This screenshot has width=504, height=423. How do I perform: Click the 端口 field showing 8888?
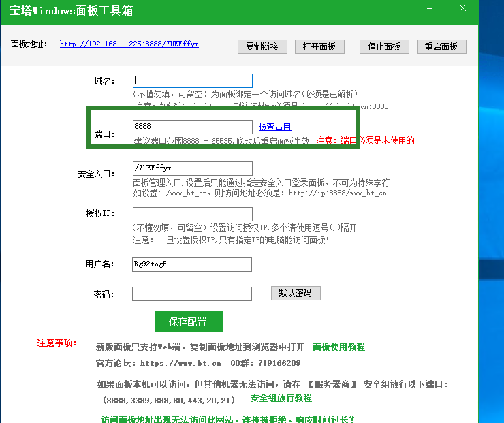(x=193, y=127)
